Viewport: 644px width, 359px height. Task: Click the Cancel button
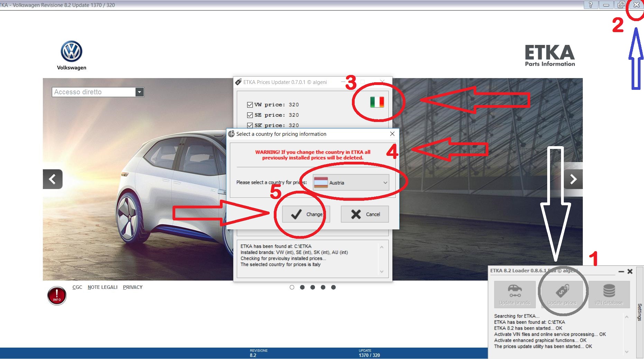point(365,214)
